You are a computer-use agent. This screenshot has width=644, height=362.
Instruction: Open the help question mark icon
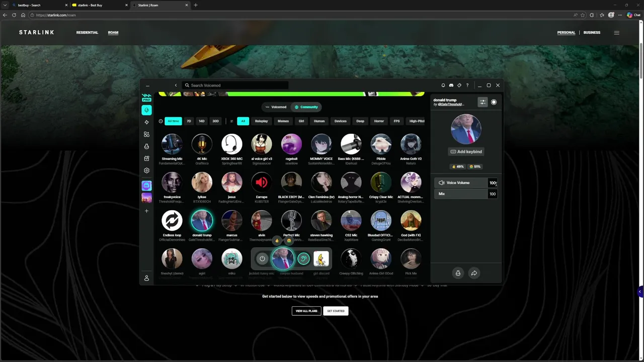click(x=467, y=85)
